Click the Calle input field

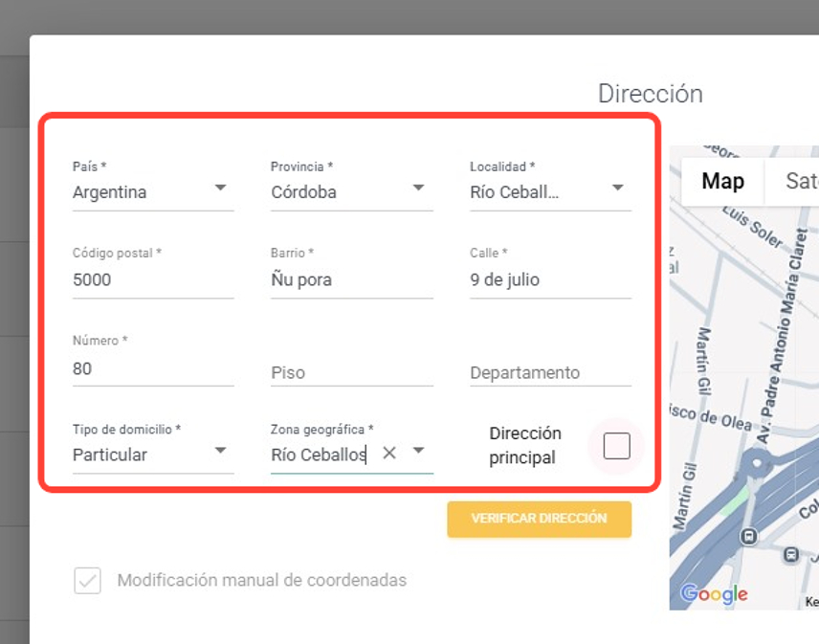coord(549,280)
